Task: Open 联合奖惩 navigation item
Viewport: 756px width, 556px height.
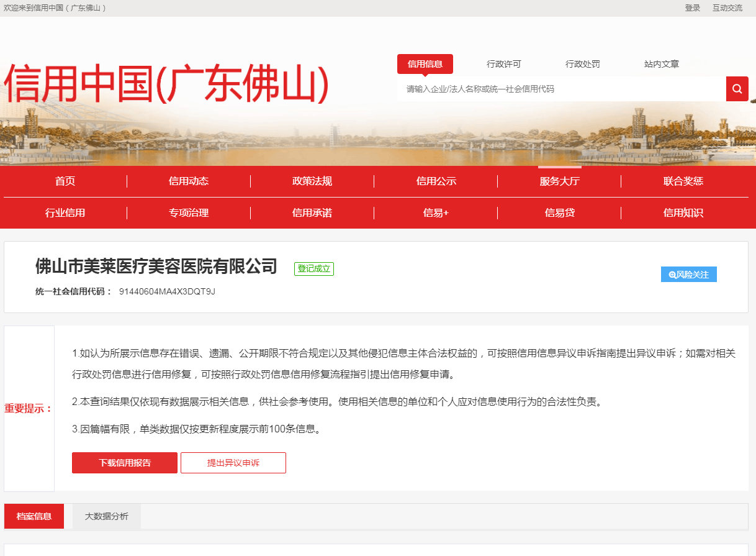Action: click(x=683, y=181)
